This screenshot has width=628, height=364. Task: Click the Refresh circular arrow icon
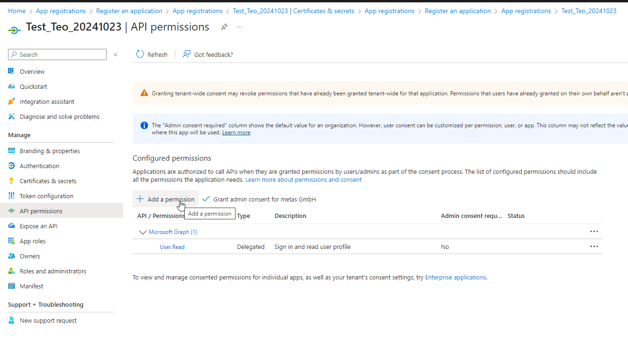tap(140, 54)
